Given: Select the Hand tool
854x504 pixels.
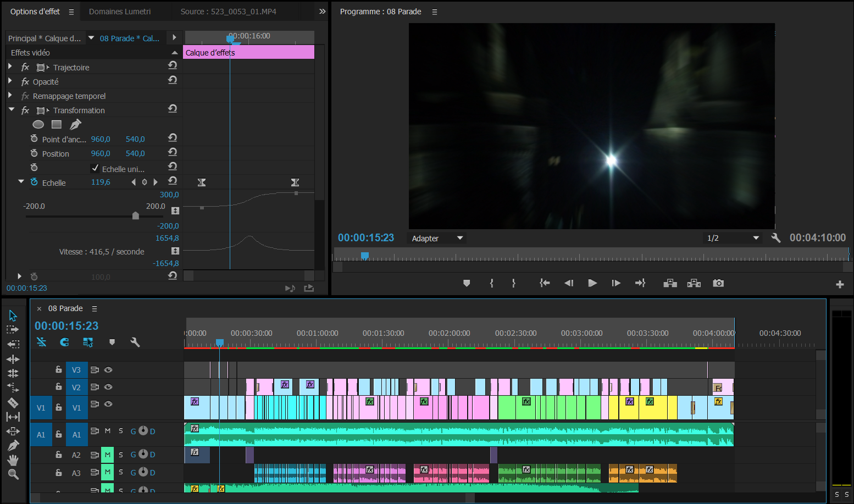Looking at the screenshot, I should pos(13,460).
